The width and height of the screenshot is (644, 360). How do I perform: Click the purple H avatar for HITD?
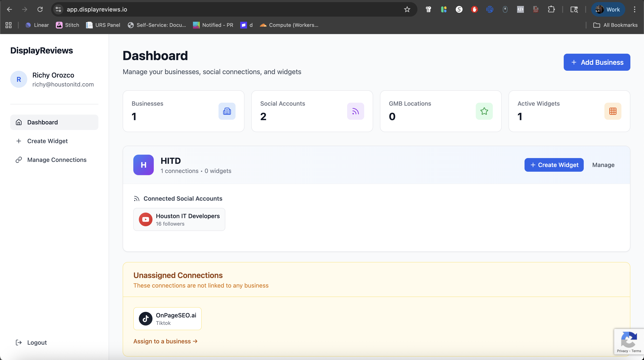(143, 165)
